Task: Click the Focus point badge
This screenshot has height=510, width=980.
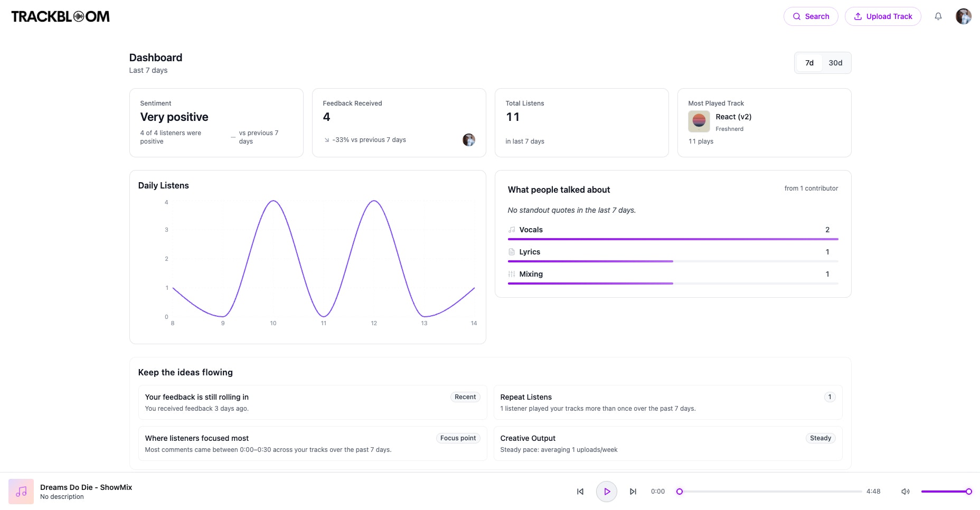Action: coord(458,438)
